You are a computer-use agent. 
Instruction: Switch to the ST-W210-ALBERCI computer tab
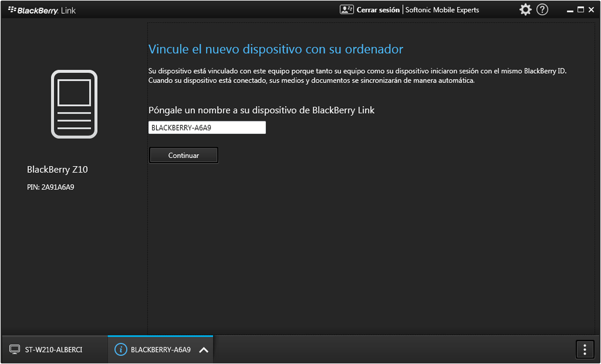[55, 349]
